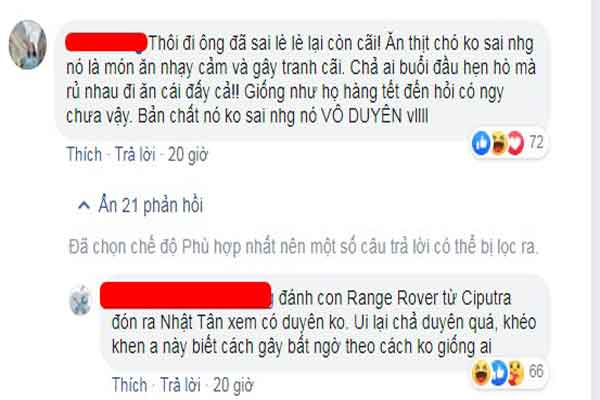This screenshot has width=600, height=400.
Task: Click Thích under the first comment
Action: [x=84, y=155]
